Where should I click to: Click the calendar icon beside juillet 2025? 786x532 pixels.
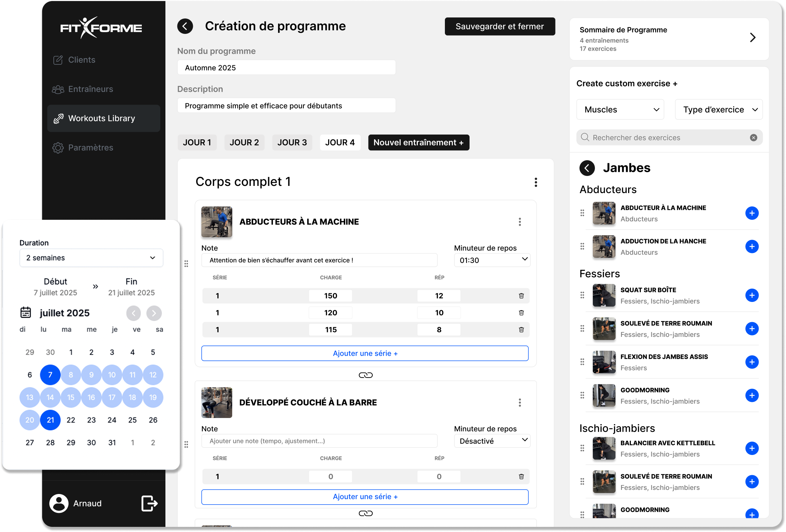pyautogui.click(x=26, y=313)
